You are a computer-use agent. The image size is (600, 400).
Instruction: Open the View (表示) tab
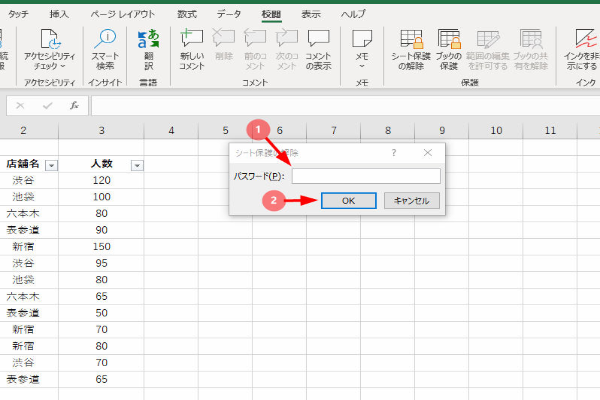pos(311,14)
